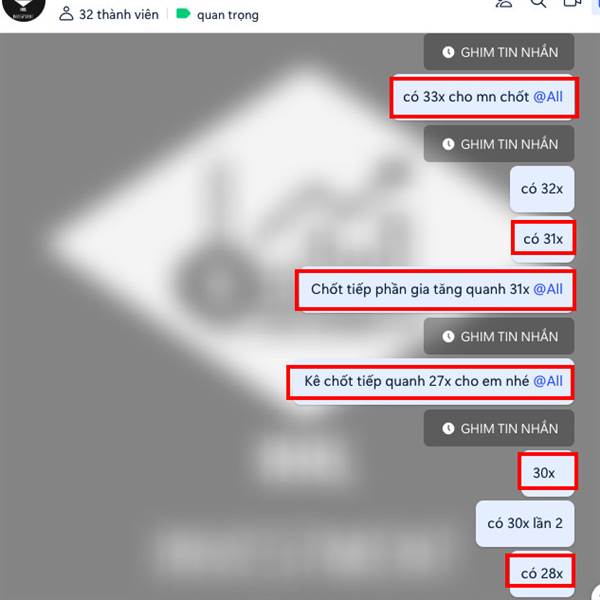Viewport: 600px width, 600px height.
Task: Start a video call from header icon
Action: [573, 3]
